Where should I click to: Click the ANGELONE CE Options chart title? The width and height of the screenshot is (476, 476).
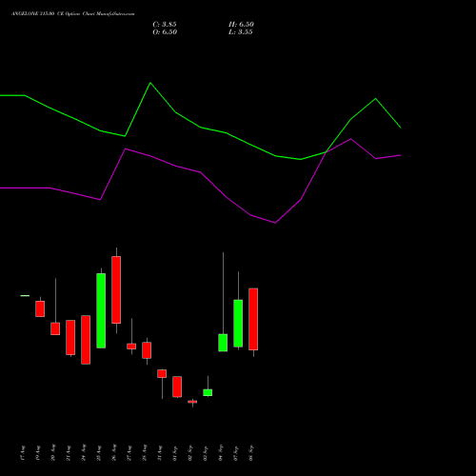(x=73, y=14)
